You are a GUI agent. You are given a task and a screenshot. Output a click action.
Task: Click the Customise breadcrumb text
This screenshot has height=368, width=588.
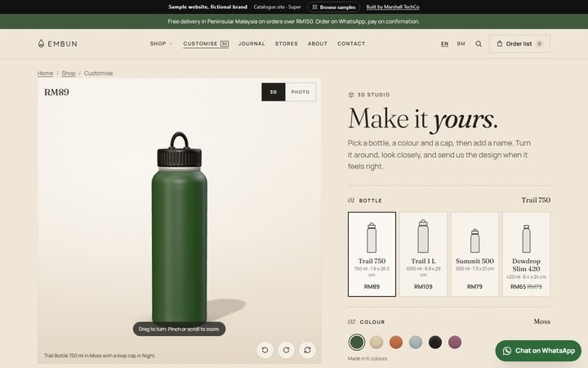click(x=98, y=74)
